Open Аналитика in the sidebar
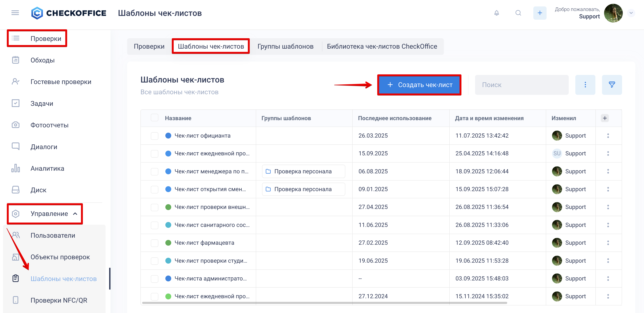 click(x=47, y=168)
